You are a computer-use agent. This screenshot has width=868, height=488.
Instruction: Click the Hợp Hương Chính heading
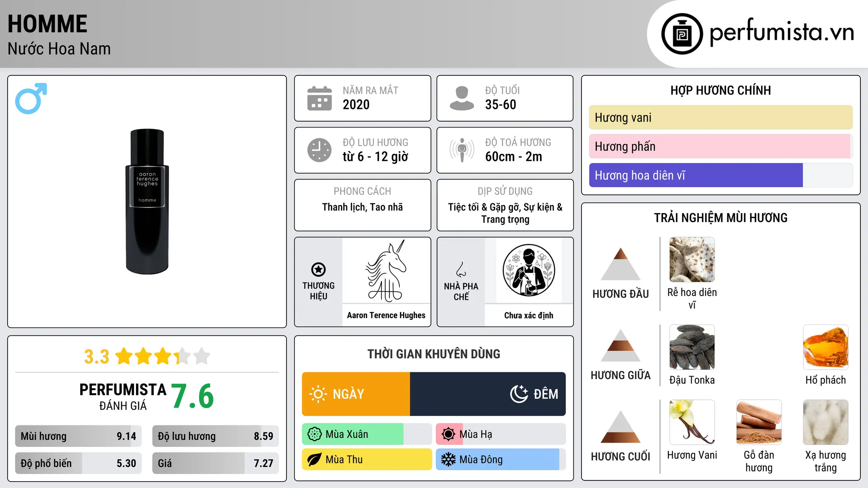coord(721,90)
